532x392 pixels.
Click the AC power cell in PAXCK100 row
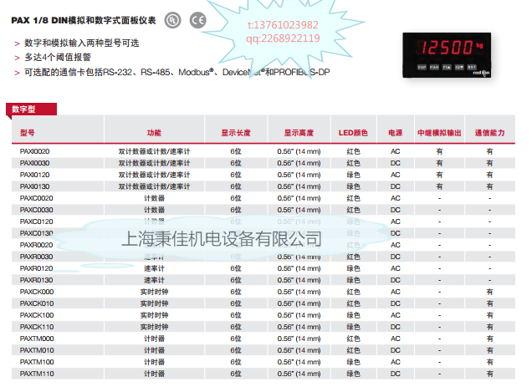(396, 315)
